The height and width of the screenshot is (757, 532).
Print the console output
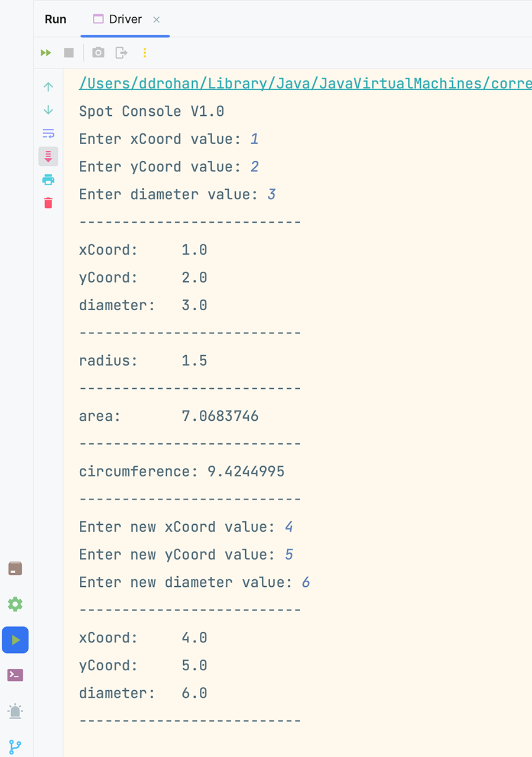coord(48,180)
